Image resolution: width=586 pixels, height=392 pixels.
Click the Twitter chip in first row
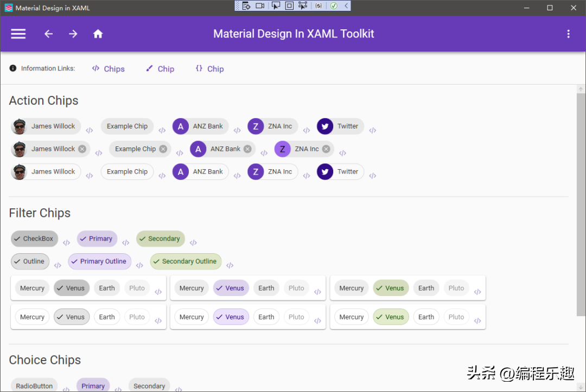(x=340, y=126)
